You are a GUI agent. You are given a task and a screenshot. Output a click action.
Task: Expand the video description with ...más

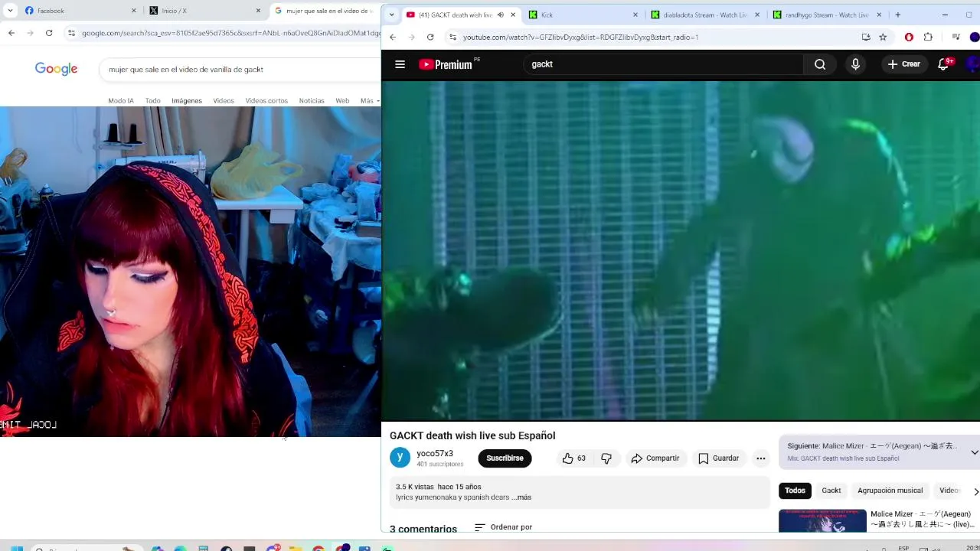click(521, 497)
